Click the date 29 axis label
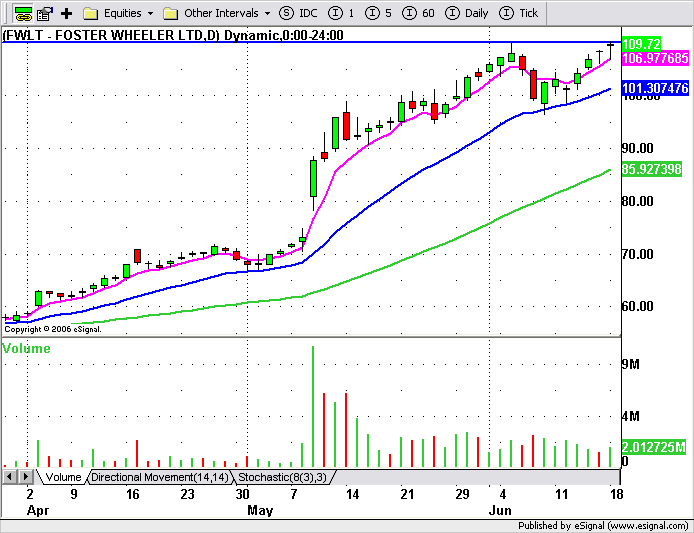 (x=463, y=494)
